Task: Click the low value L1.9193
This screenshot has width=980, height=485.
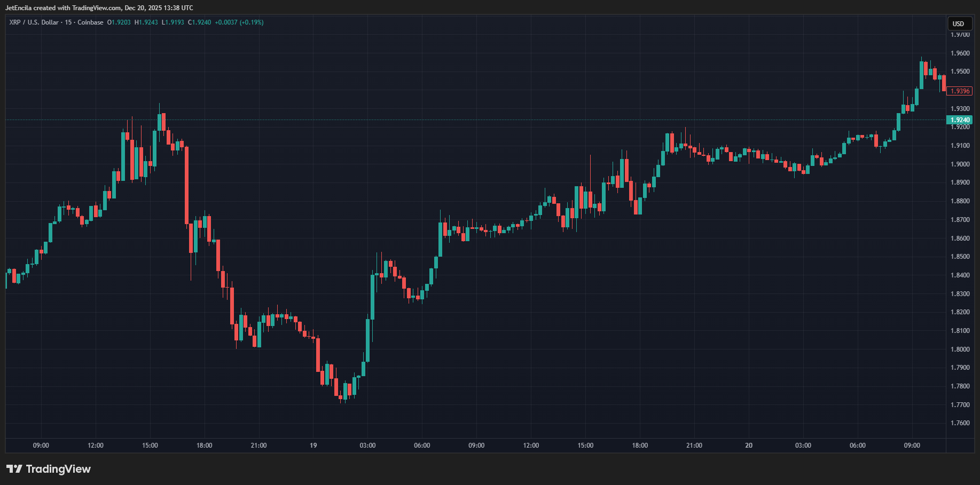Action: pos(173,22)
